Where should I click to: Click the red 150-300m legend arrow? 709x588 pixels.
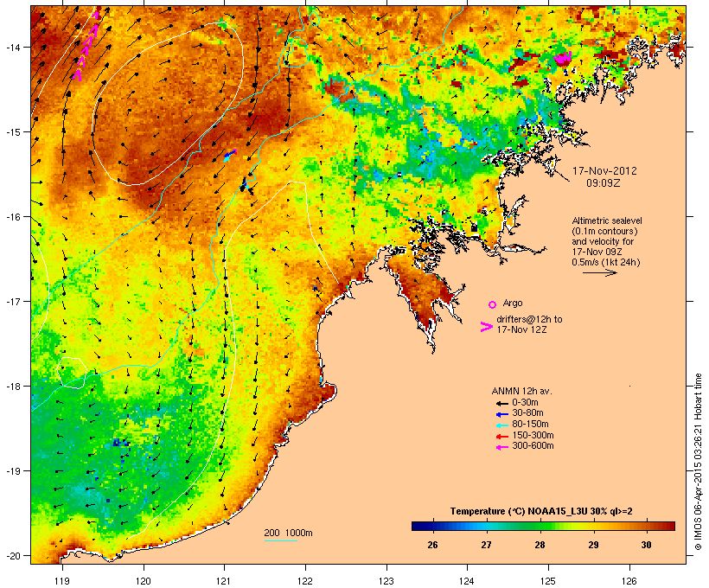tap(501, 436)
